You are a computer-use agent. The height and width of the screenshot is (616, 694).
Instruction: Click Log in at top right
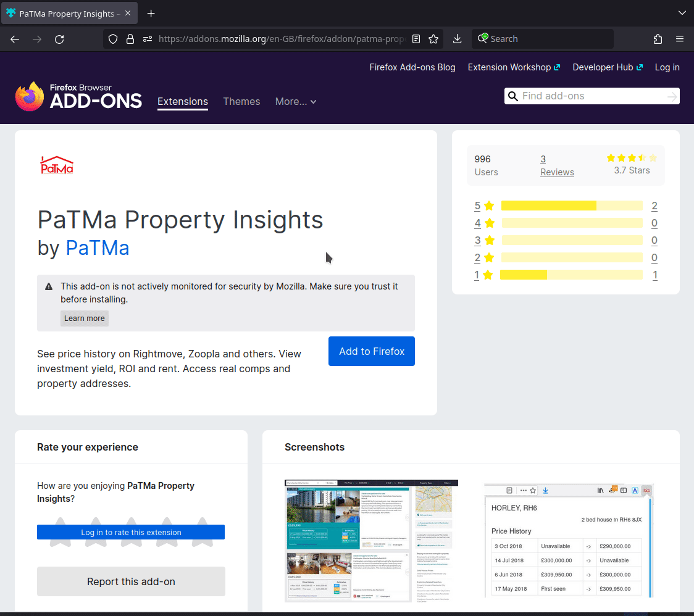point(667,67)
